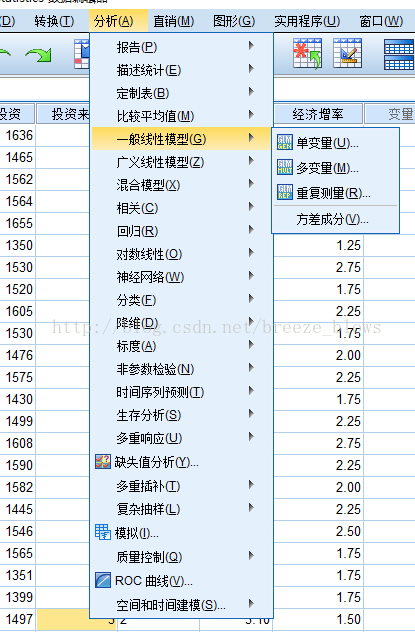Expand the 多重插补(T) submenu
Viewport: 415px width, 632px height.
182,486
